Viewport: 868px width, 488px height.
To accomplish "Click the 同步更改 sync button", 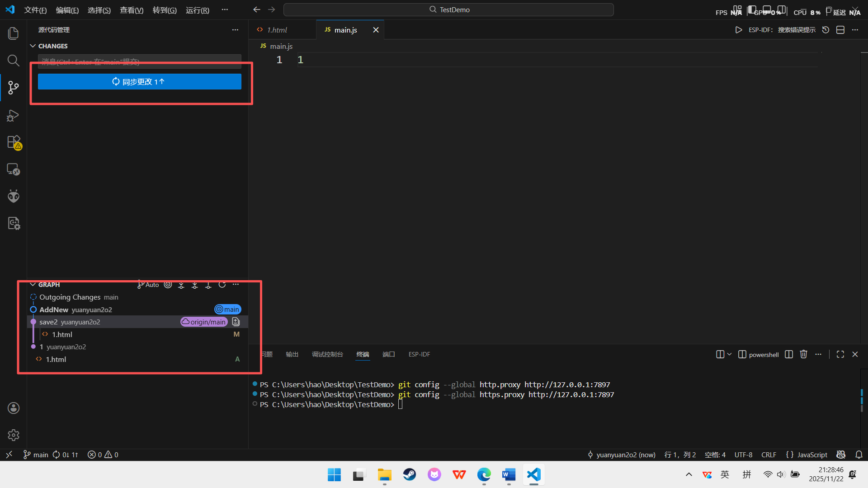I will [139, 81].
